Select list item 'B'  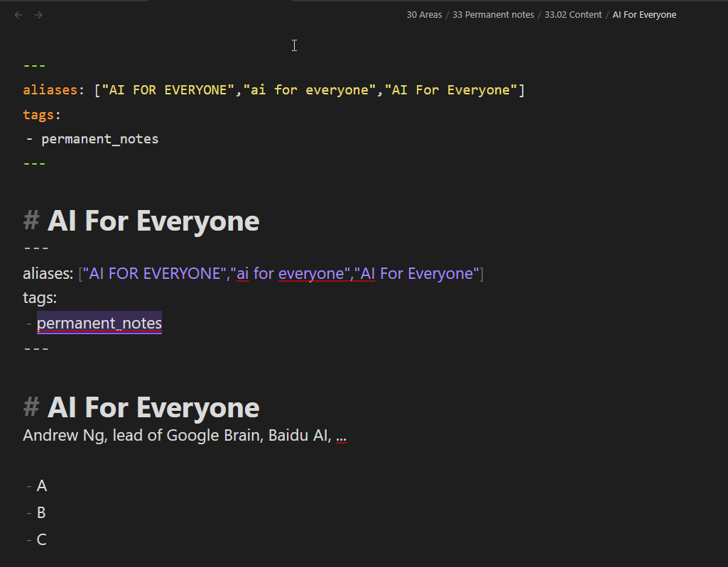click(42, 513)
